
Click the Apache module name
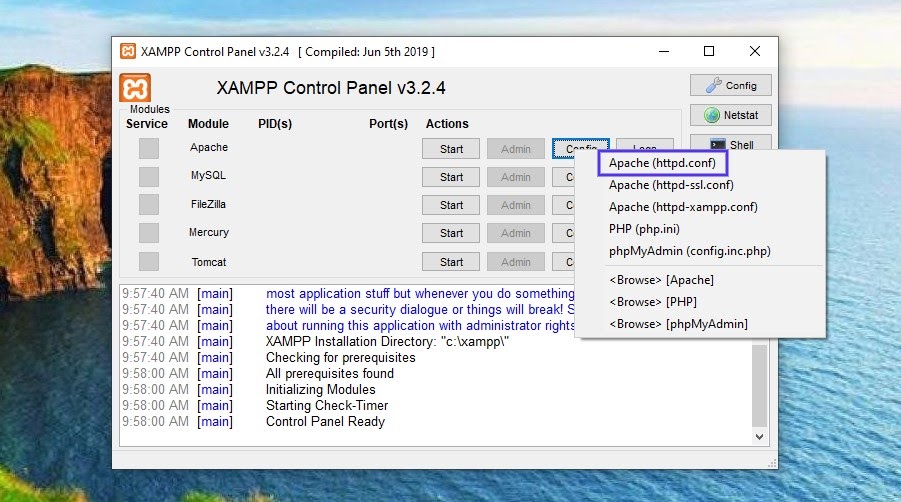coord(209,147)
